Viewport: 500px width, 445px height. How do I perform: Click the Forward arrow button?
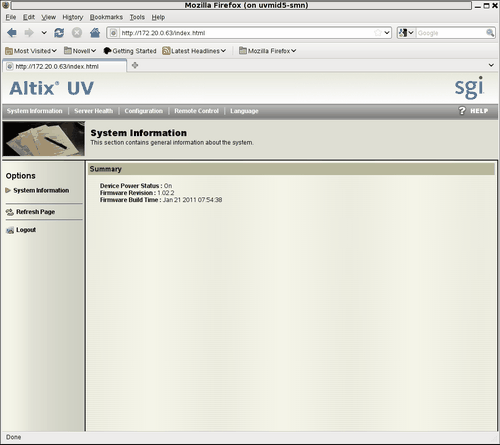point(29,33)
